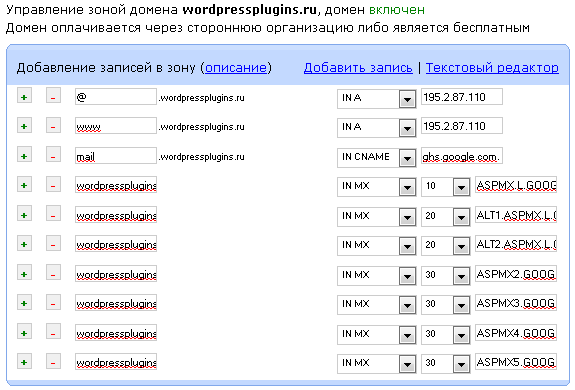Click the plus icon on the ALT1.ASPMX row
575x390 pixels.
pos(24,215)
